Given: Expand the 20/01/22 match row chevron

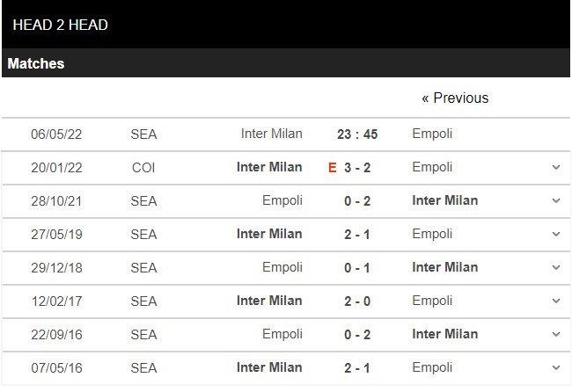Looking at the screenshot, I should tap(556, 167).
